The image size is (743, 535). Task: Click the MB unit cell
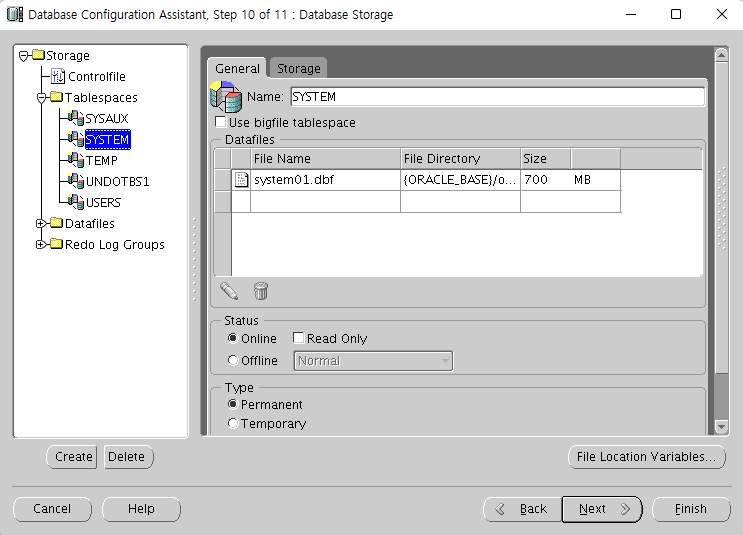coord(596,180)
